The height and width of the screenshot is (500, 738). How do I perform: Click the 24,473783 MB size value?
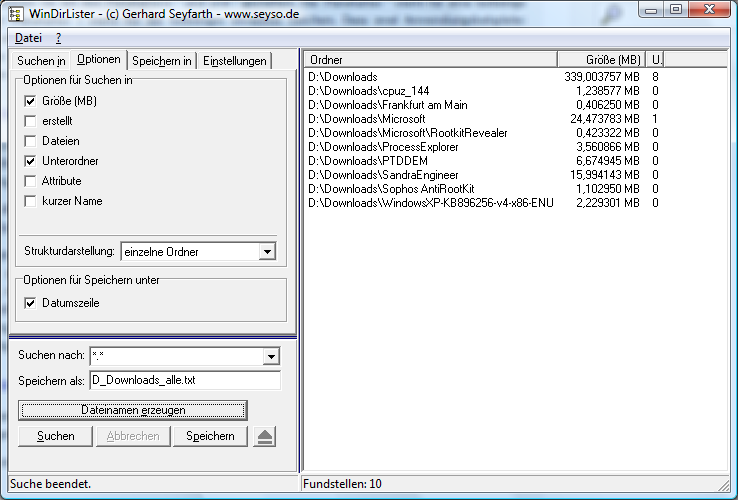pyautogui.click(x=604, y=119)
